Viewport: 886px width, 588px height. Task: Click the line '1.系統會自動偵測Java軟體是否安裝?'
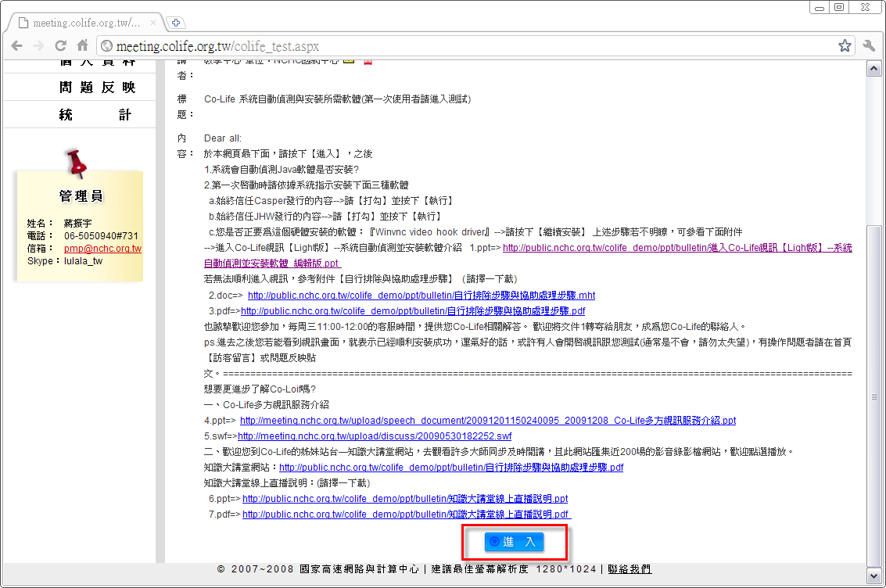coord(282,170)
